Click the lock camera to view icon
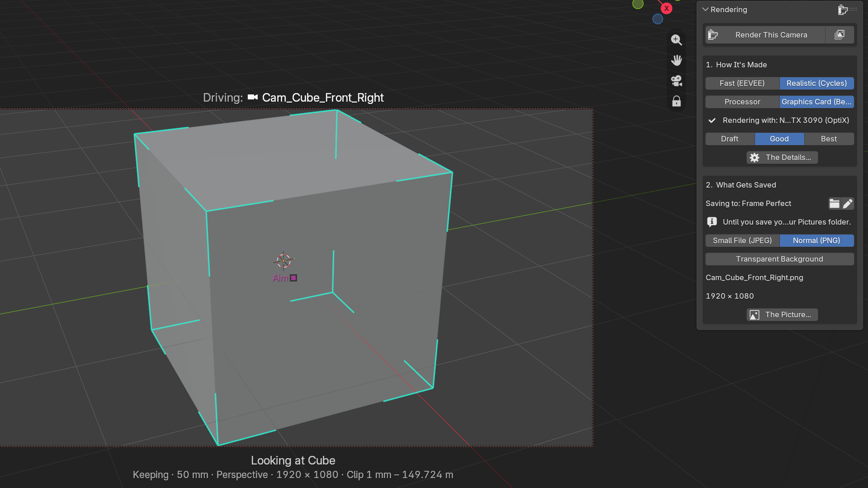The height and width of the screenshot is (488, 868). click(676, 101)
